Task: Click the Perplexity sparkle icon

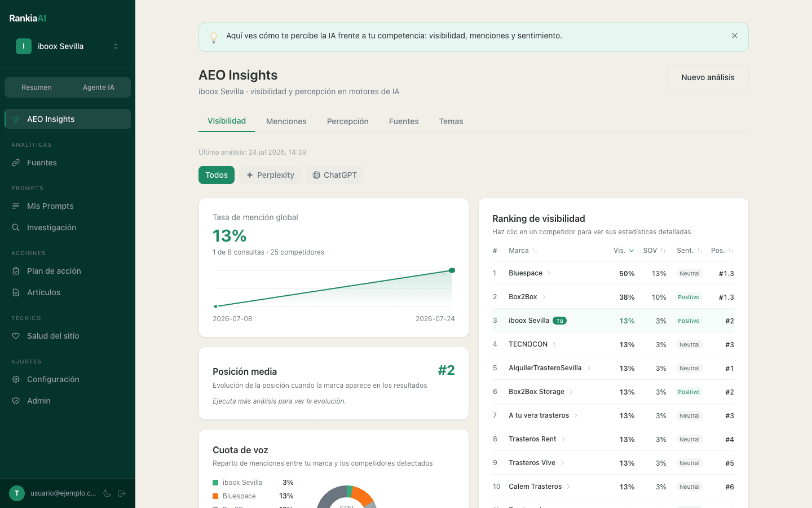Action: click(x=250, y=175)
